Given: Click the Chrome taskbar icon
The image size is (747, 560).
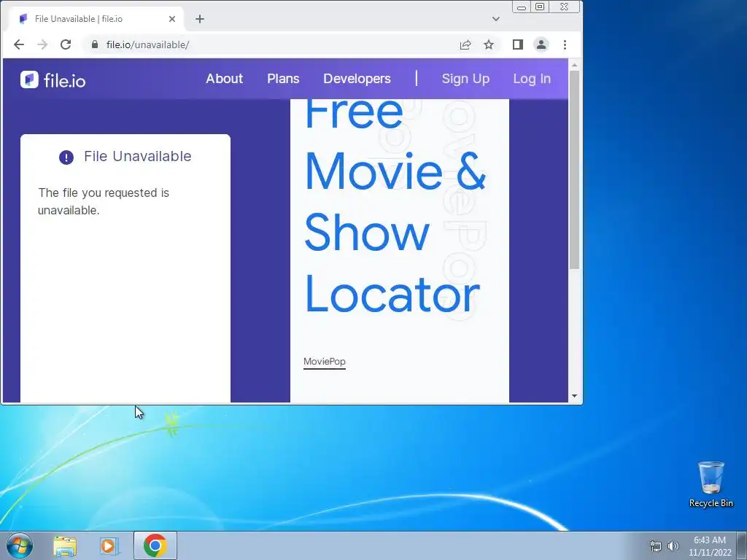Looking at the screenshot, I should pos(155,545).
